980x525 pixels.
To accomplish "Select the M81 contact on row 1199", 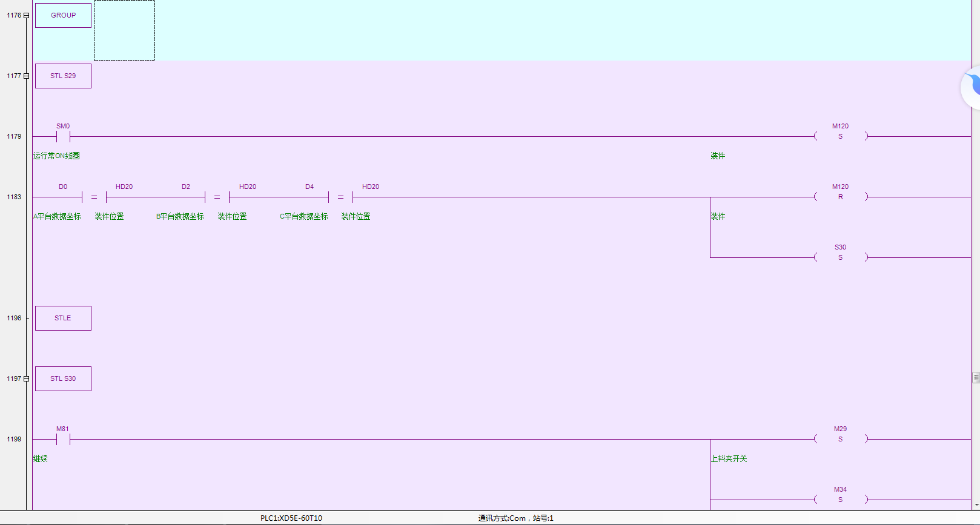I will click(63, 439).
